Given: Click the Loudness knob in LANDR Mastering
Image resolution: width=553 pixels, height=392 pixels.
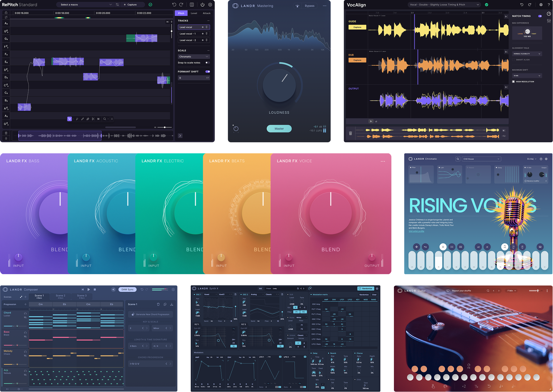Looking at the screenshot, I should [279, 85].
